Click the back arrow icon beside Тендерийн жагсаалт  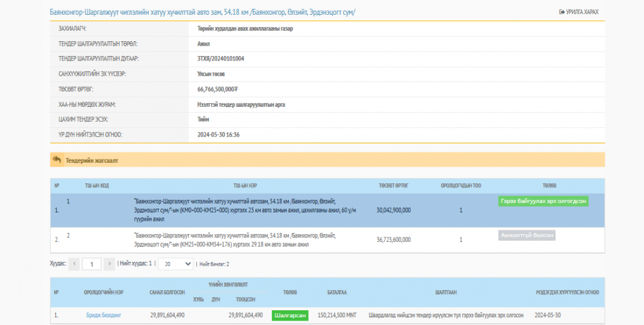pos(57,160)
